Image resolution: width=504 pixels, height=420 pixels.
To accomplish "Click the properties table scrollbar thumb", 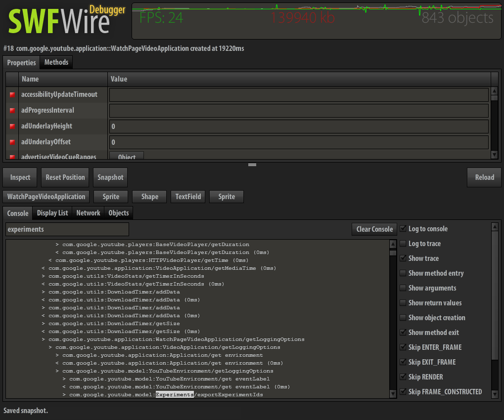I will 495,98.
